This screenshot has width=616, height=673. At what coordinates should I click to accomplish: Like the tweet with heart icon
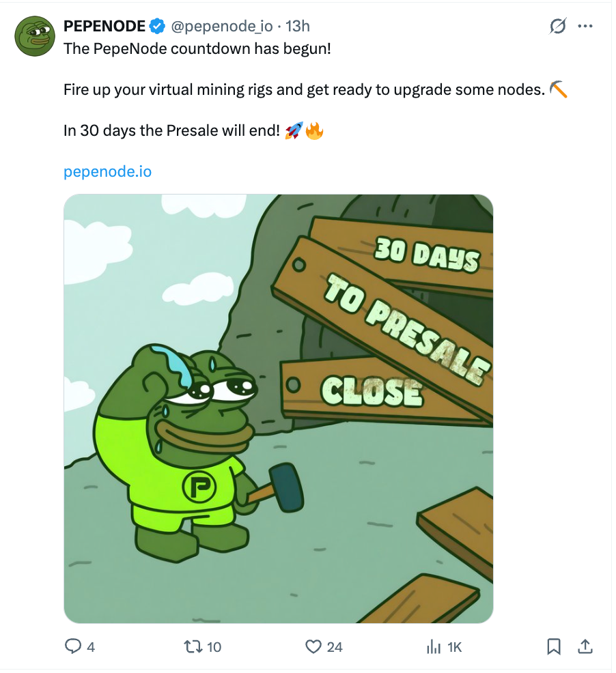(x=313, y=646)
